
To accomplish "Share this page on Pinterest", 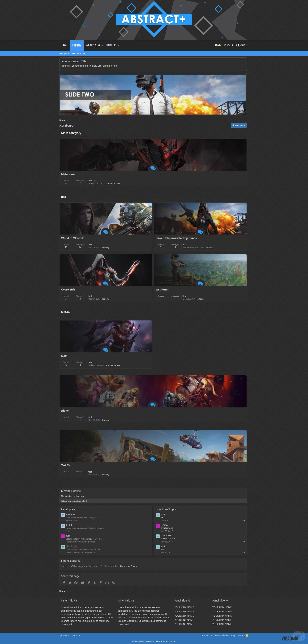I will [x=89, y=583].
